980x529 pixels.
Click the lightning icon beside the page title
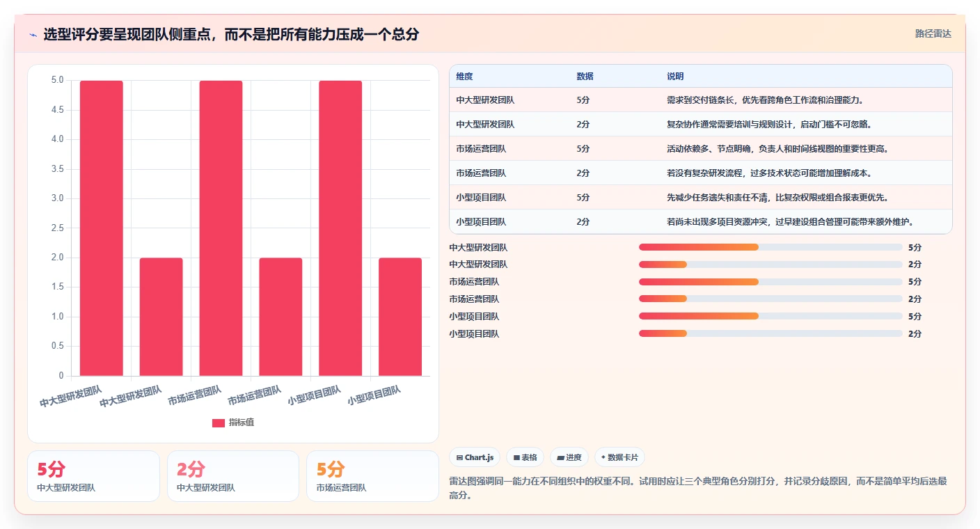point(33,35)
